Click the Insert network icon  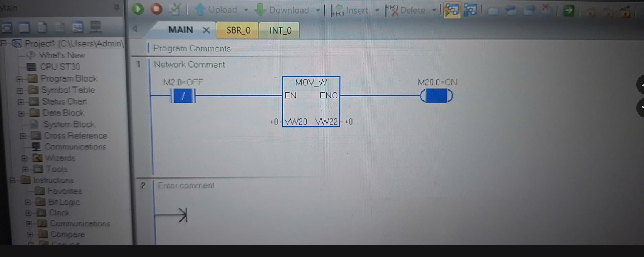(350, 10)
